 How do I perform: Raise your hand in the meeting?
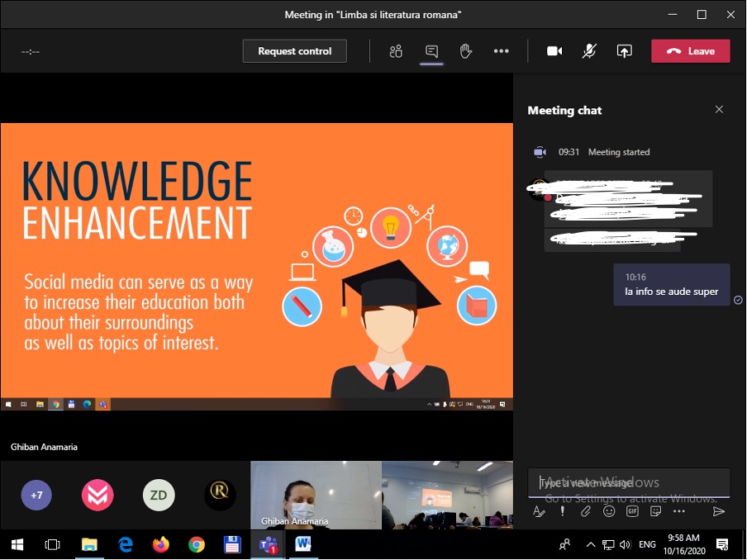click(x=466, y=51)
